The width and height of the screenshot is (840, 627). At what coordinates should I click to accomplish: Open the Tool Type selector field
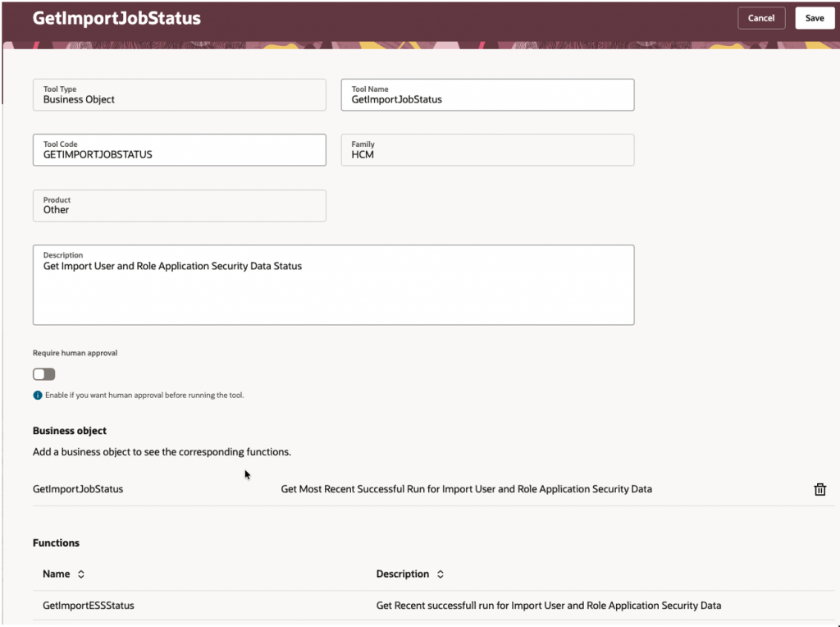179,95
